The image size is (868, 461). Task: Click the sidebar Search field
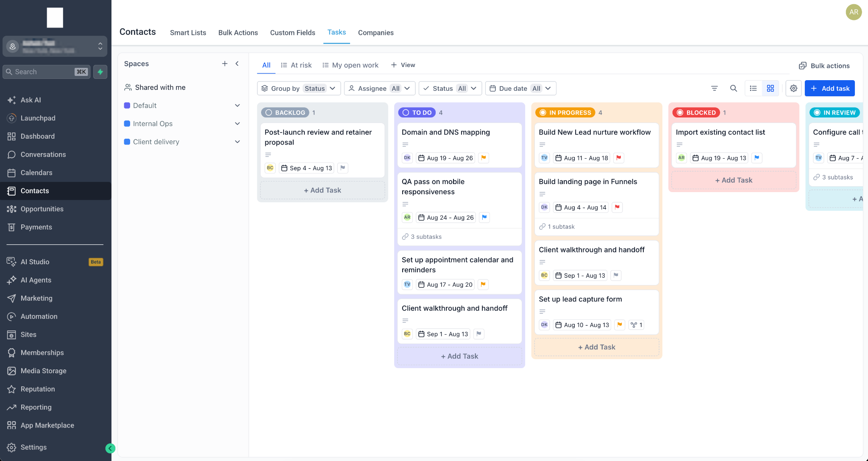click(47, 72)
